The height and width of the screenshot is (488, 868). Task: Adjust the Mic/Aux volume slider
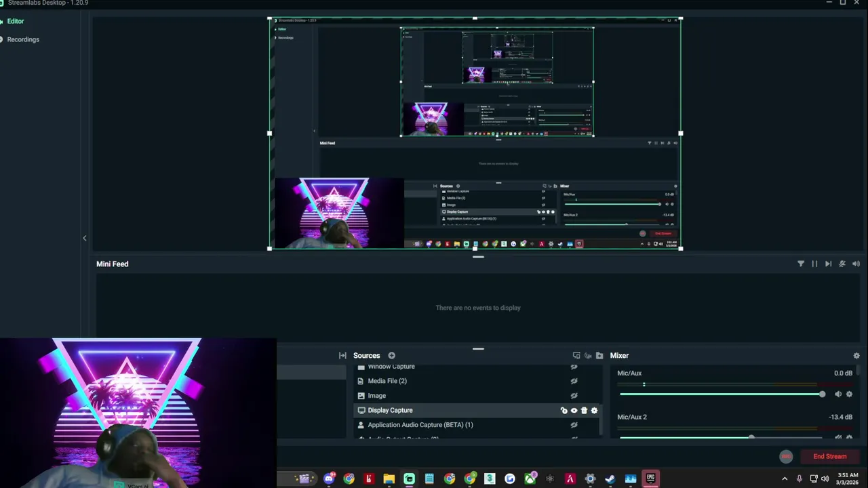722,394
